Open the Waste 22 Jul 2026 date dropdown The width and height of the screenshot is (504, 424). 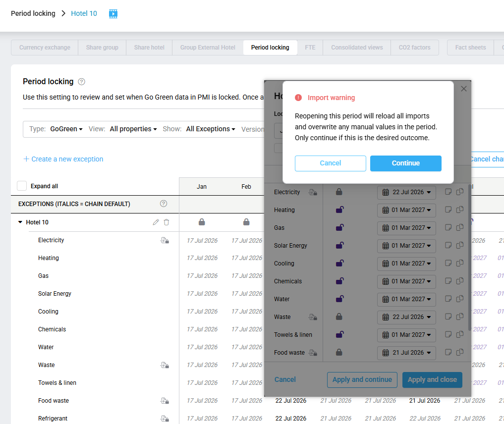tap(406, 317)
